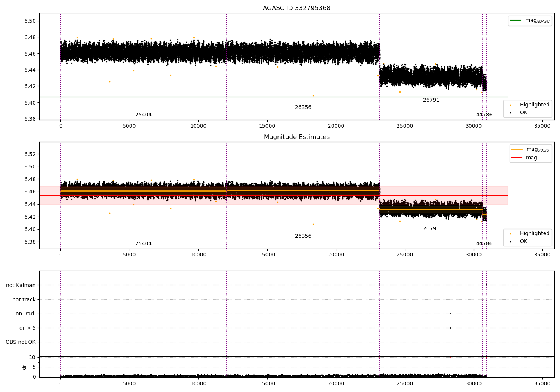Click the 'not Kalman' axis label

(21, 285)
